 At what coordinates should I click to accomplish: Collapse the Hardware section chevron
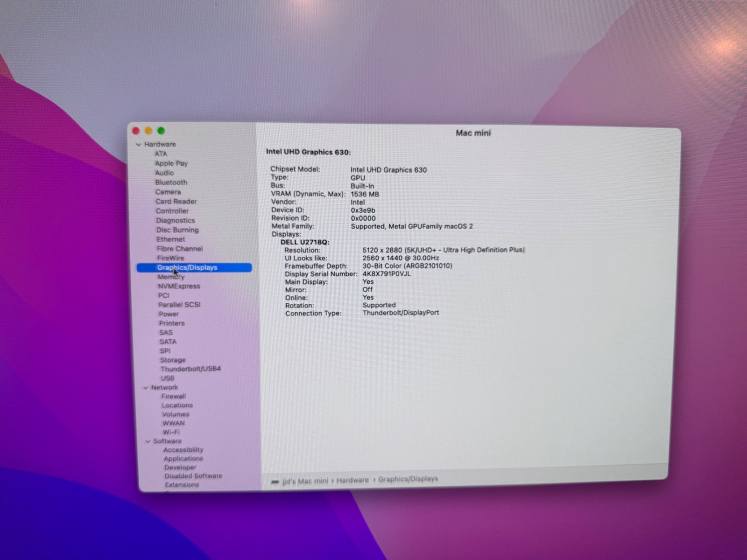coord(139,145)
